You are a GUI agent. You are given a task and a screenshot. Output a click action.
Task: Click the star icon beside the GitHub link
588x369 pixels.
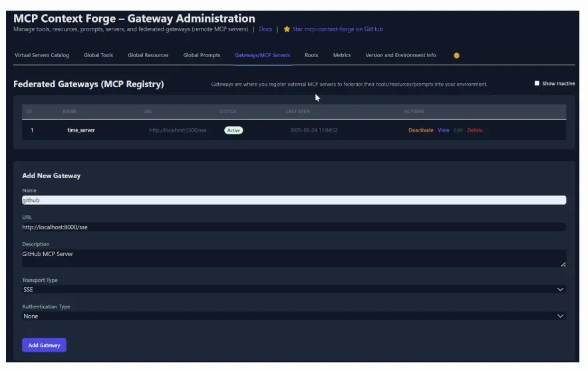pos(287,29)
